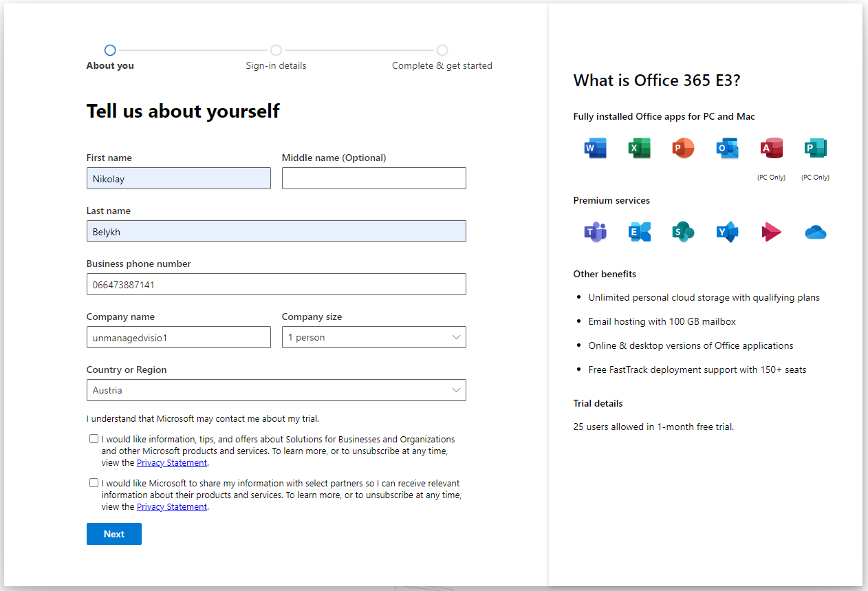The width and height of the screenshot is (868, 591).
Task: Click the Excel app icon
Action: click(x=639, y=148)
